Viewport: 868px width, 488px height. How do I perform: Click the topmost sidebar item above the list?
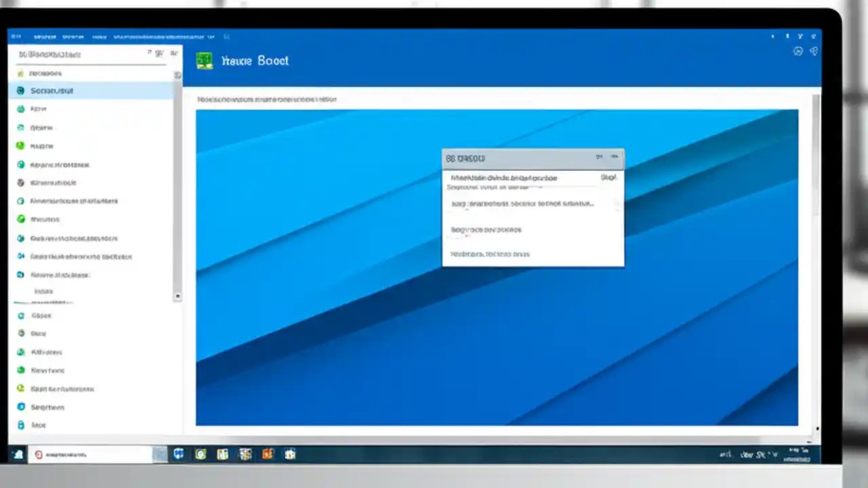pos(45,73)
